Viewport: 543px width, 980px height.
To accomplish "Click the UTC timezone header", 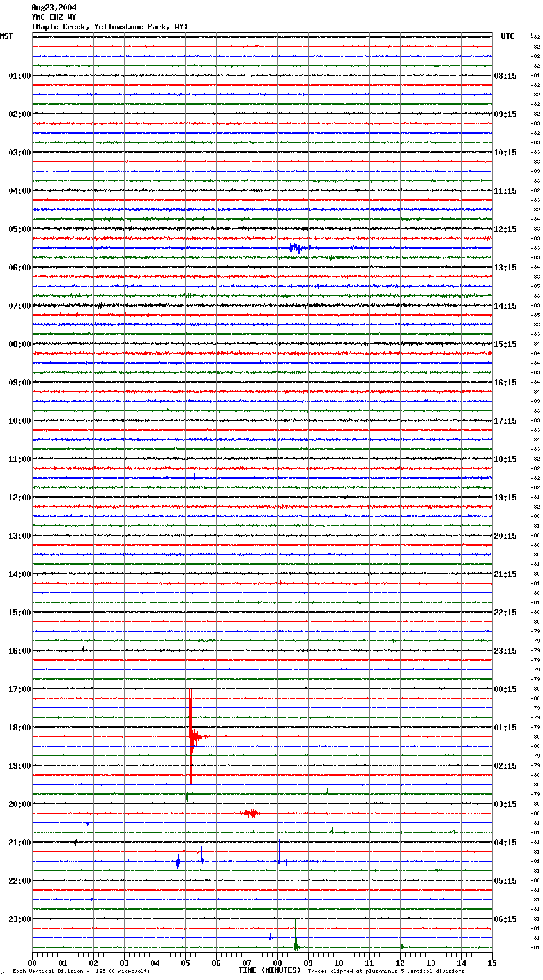I will pyautogui.click(x=508, y=36).
